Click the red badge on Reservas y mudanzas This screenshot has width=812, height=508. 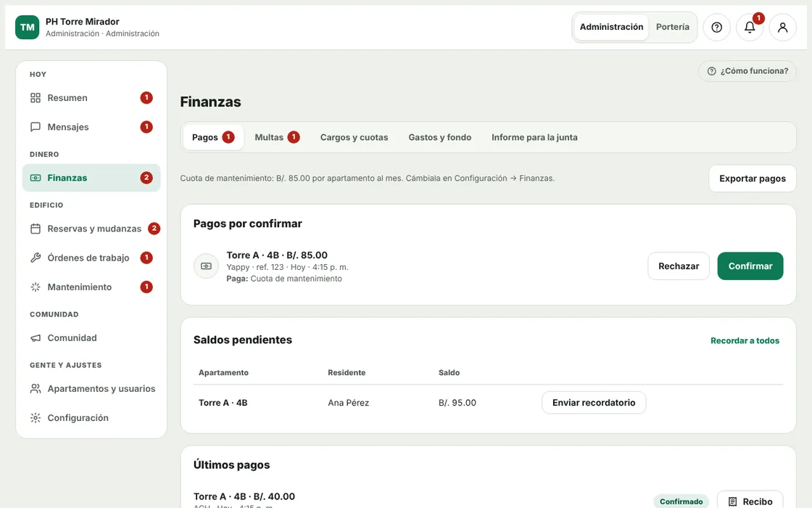[x=154, y=229]
